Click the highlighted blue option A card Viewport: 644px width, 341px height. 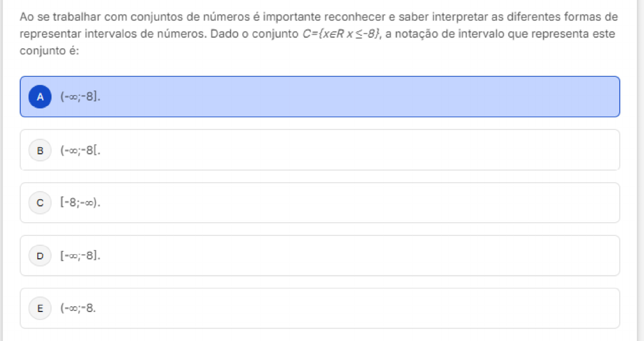(354, 97)
